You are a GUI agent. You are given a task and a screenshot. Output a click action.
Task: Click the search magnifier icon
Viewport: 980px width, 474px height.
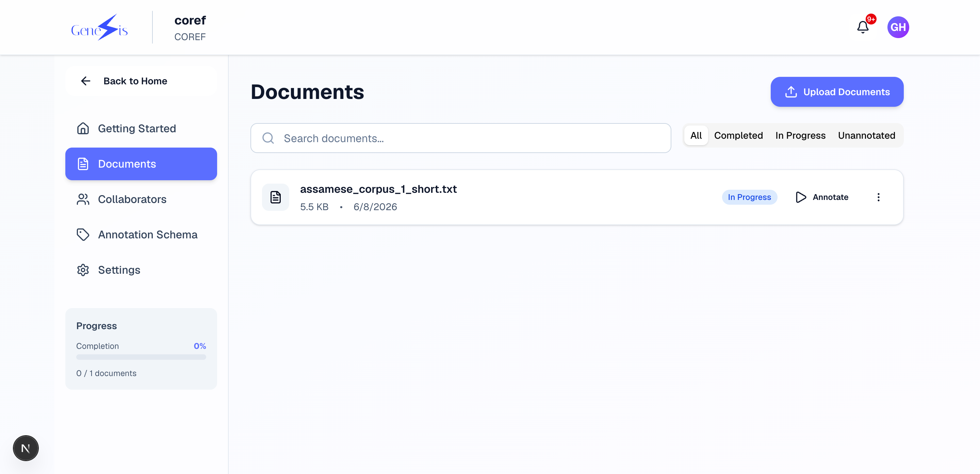tap(268, 138)
